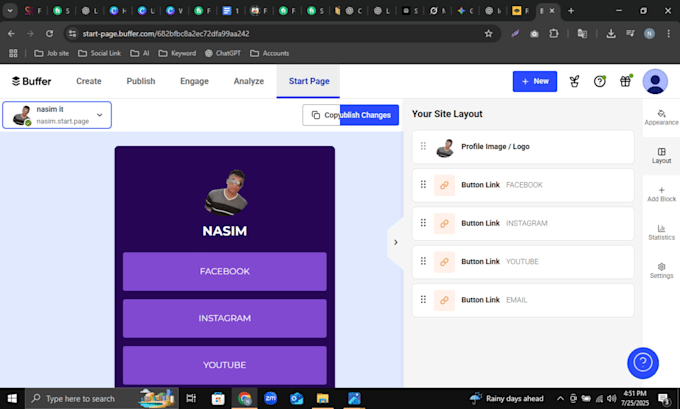The height and width of the screenshot is (409, 680).
Task: Open File Explorer from the taskbar
Action: pyautogui.click(x=322, y=398)
